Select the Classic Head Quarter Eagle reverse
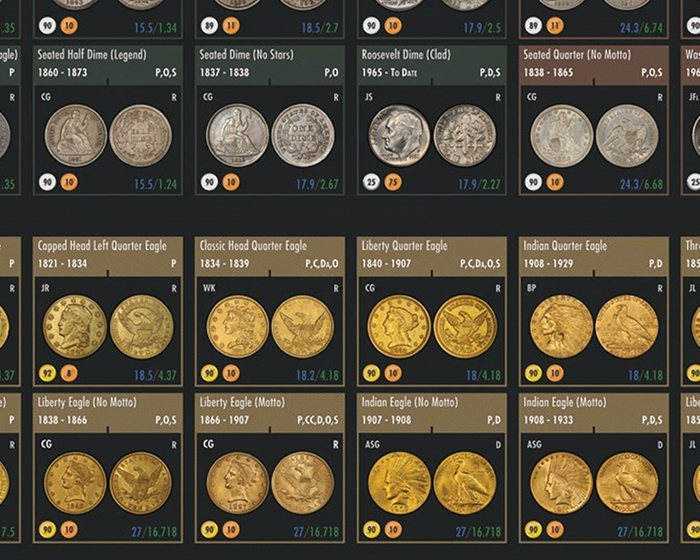This screenshot has width=700, height=560. 303,327
